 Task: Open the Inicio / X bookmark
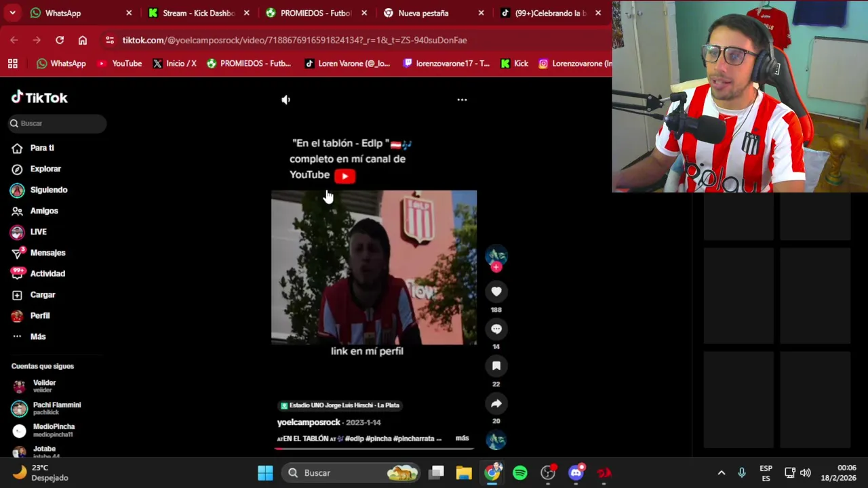click(x=174, y=64)
